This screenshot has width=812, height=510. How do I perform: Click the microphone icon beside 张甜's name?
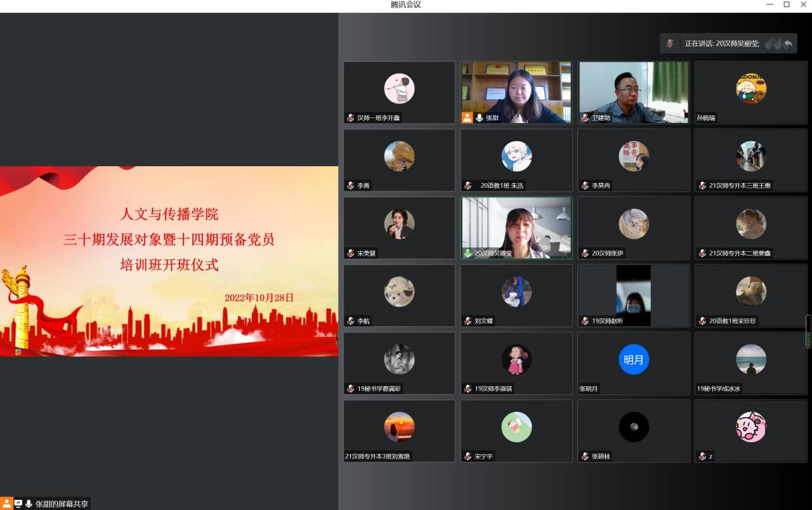click(480, 118)
